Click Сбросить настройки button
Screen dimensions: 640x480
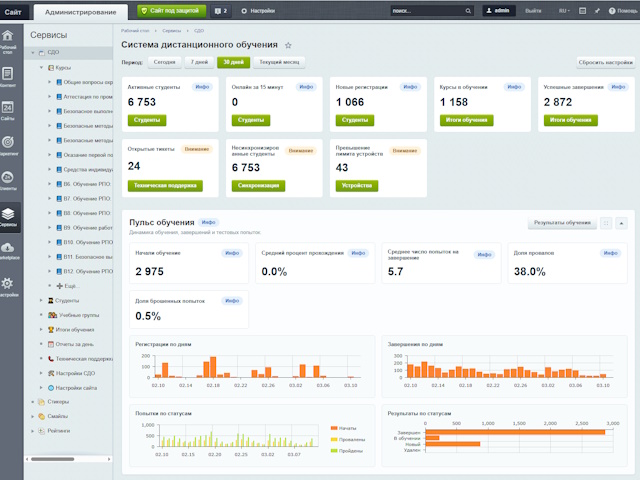click(606, 62)
